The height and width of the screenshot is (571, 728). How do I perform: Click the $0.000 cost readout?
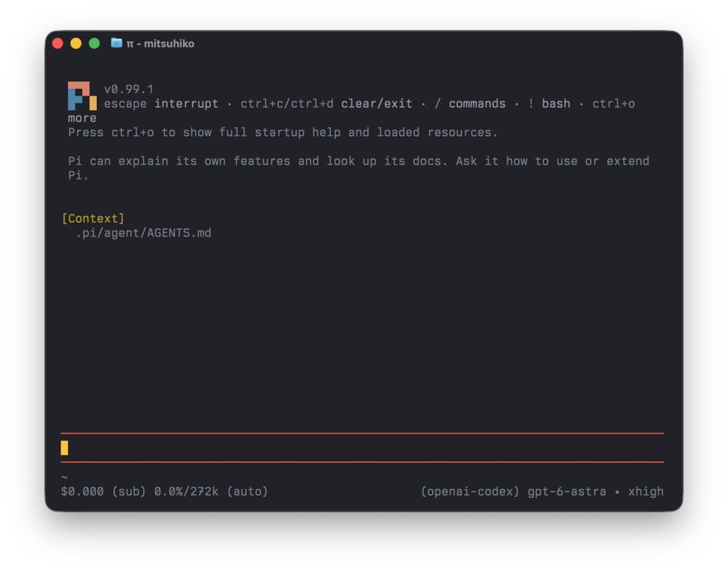tap(82, 492)
